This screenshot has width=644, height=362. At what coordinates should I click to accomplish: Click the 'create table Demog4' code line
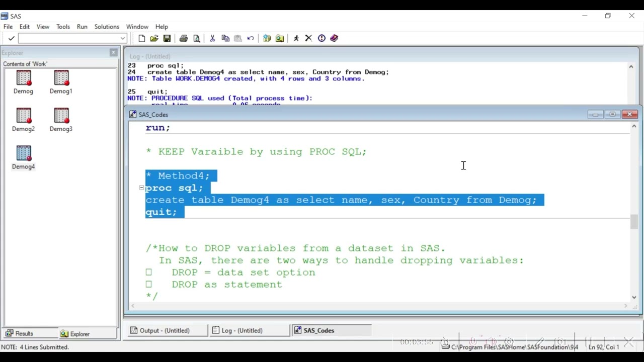(341, 200)
